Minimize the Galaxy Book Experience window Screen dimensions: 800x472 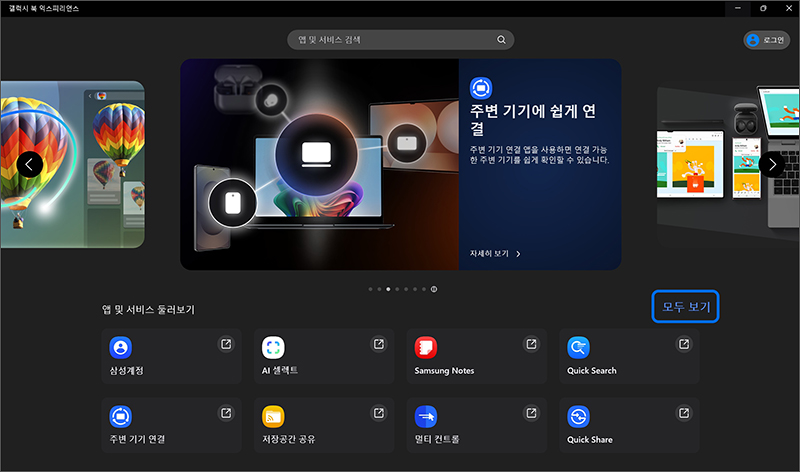pyautogui.click(x=738, y=8)
